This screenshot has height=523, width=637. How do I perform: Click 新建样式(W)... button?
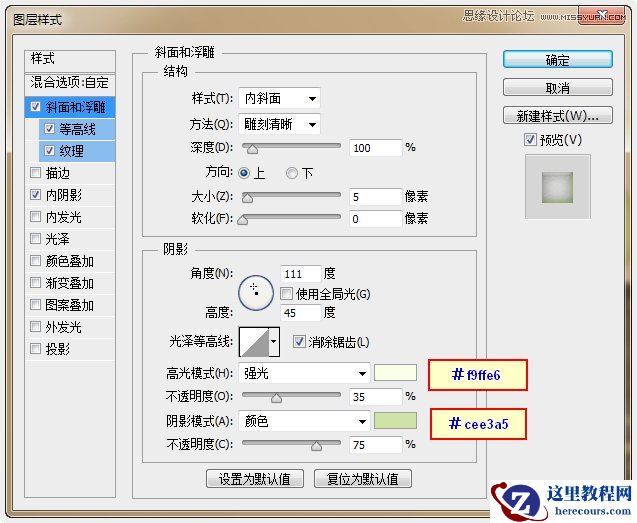point(557,115)
